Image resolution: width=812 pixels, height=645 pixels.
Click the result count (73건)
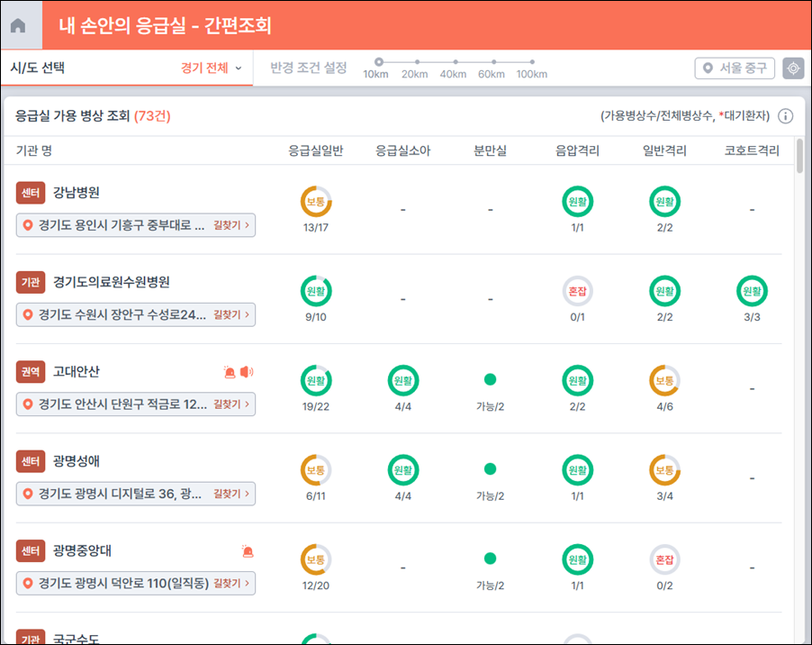click(152, 116)
